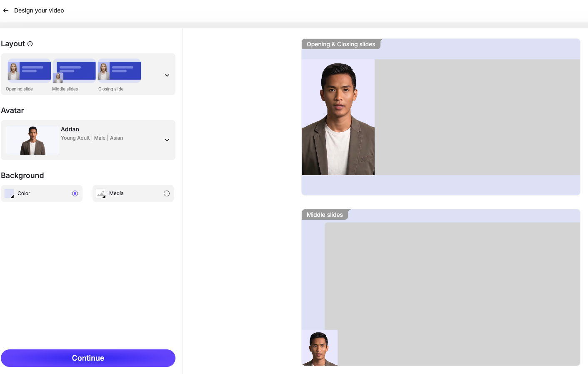Select the Closing slide layout thumbnail

(x=119, y=71)
